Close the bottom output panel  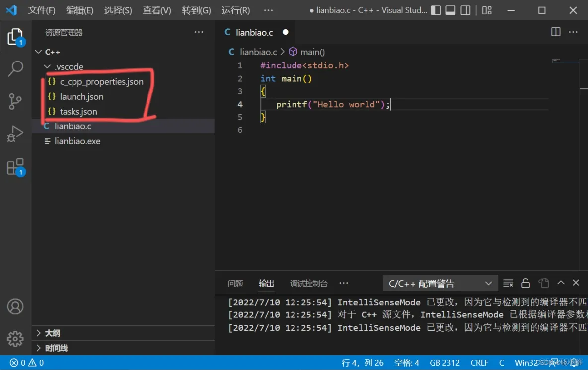point(576,283)
